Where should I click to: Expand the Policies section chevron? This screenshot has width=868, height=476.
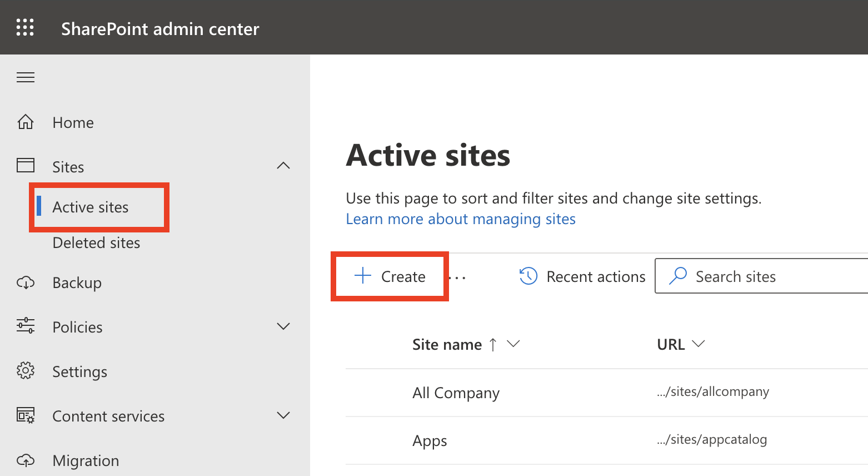pyautogui.click(x=283, y=326)
